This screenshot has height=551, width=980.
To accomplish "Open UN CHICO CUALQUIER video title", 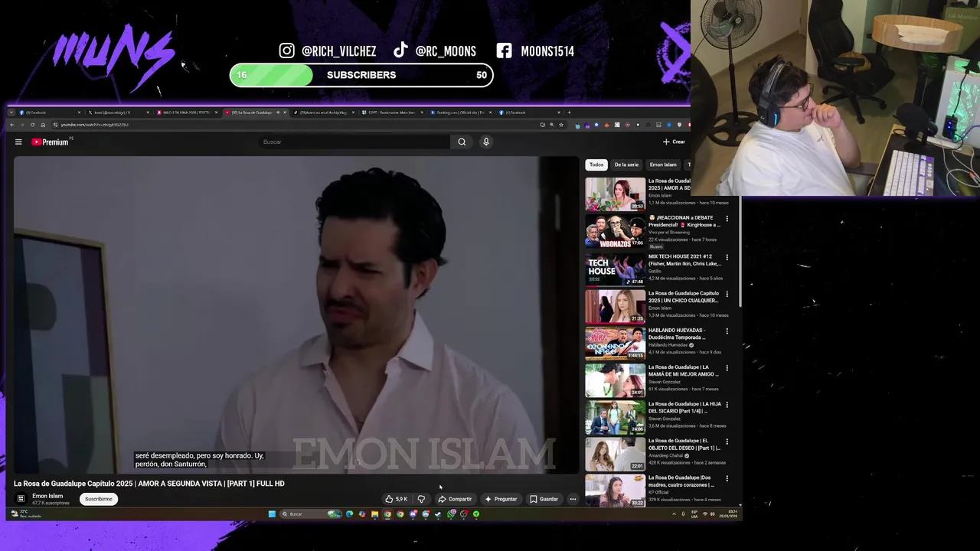I will (x=684, y=297).
